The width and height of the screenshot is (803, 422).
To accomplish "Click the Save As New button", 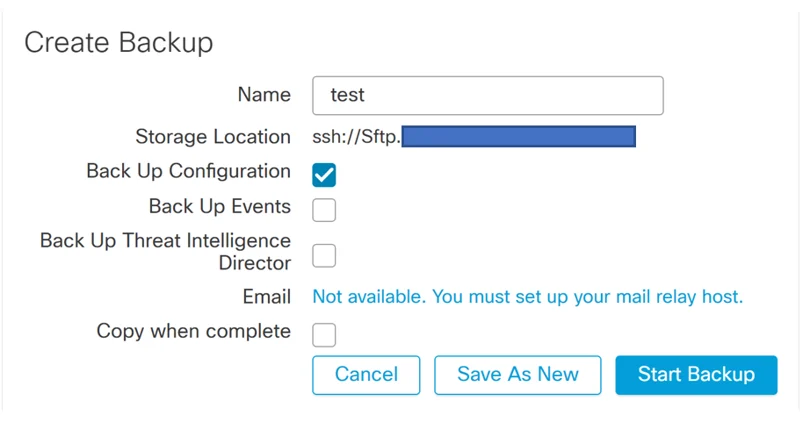I will (518, 375).
